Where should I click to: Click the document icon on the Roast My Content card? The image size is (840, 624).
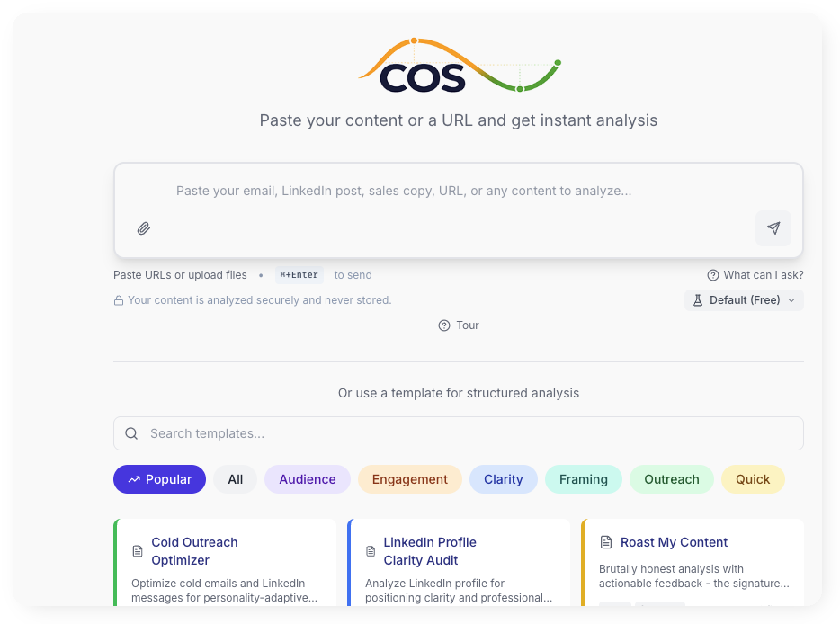pyautogui.click(x=603, y=542)
